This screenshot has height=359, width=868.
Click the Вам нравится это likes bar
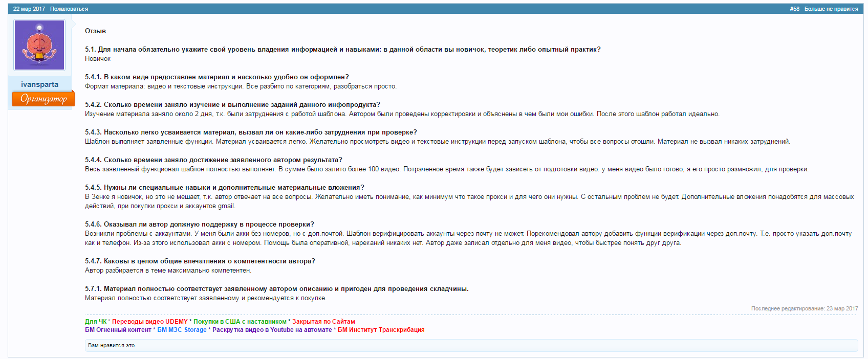pos(471,345)
